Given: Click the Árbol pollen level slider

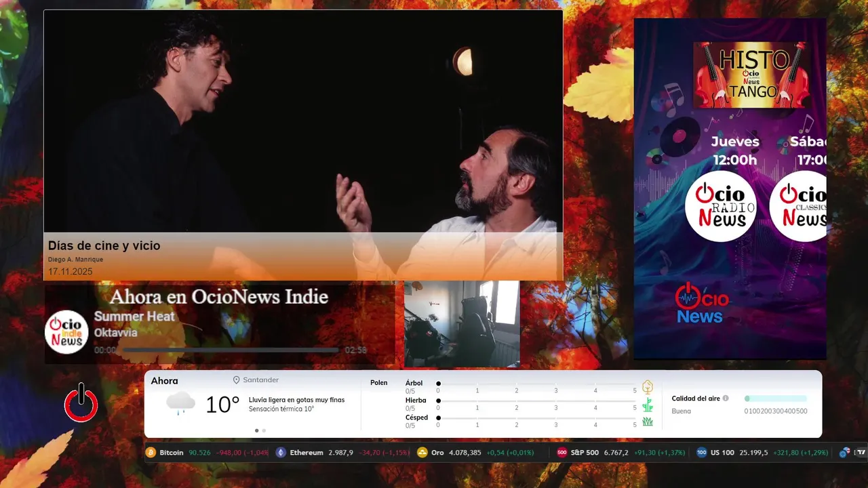Looking at the screenshot, I should 536,384.
